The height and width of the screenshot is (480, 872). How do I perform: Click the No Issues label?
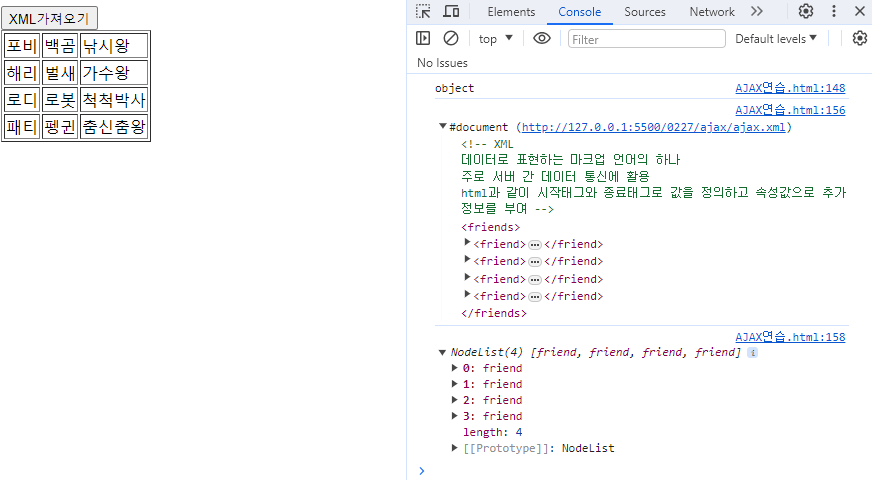coord(442,63)
